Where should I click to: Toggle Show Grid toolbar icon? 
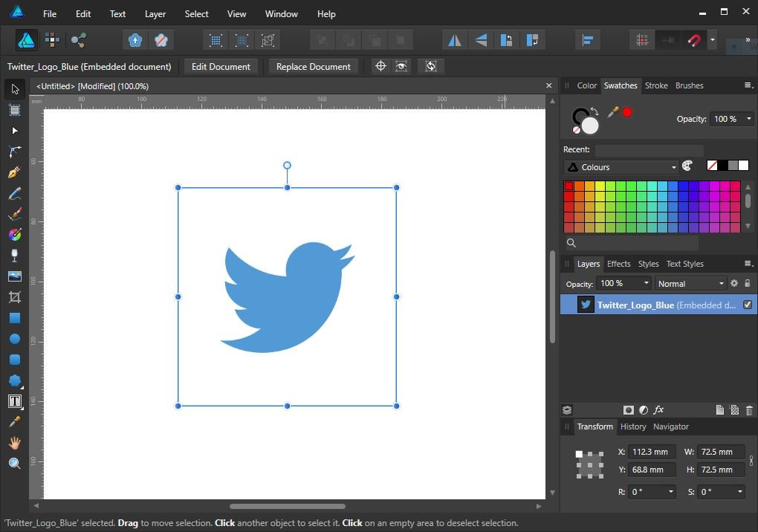(x=643, y=40)
